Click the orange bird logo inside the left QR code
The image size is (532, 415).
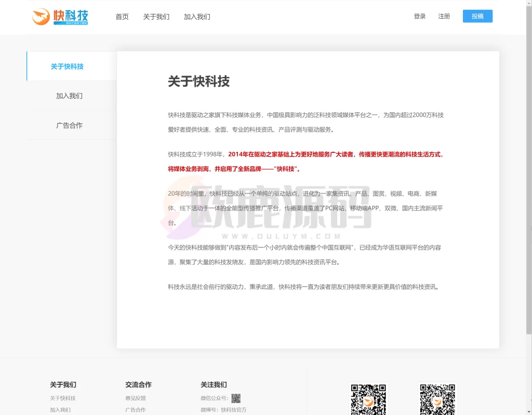tap(368, 401)
